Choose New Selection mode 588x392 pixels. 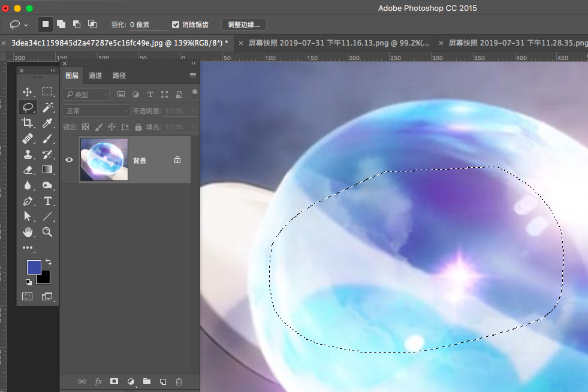(46, 25)
